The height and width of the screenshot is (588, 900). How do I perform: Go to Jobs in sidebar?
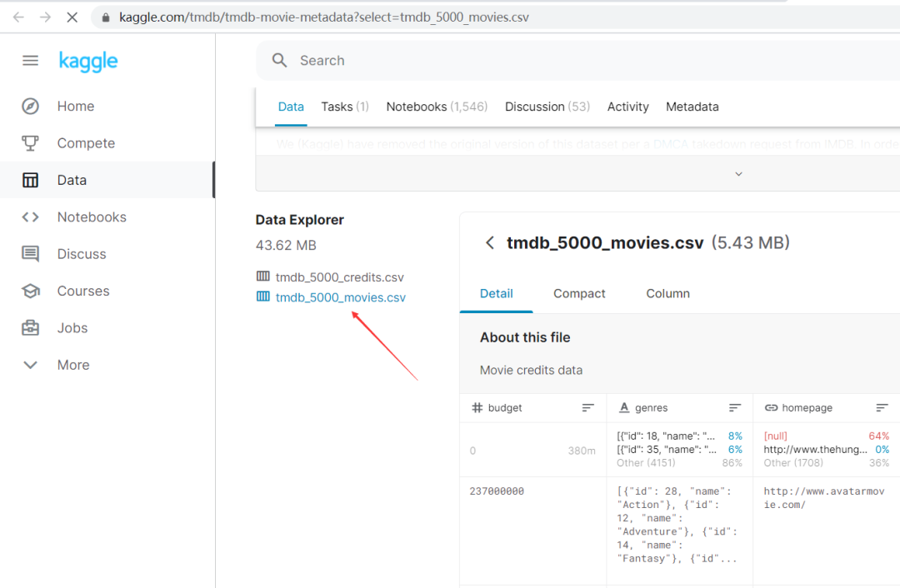point(72,327)
